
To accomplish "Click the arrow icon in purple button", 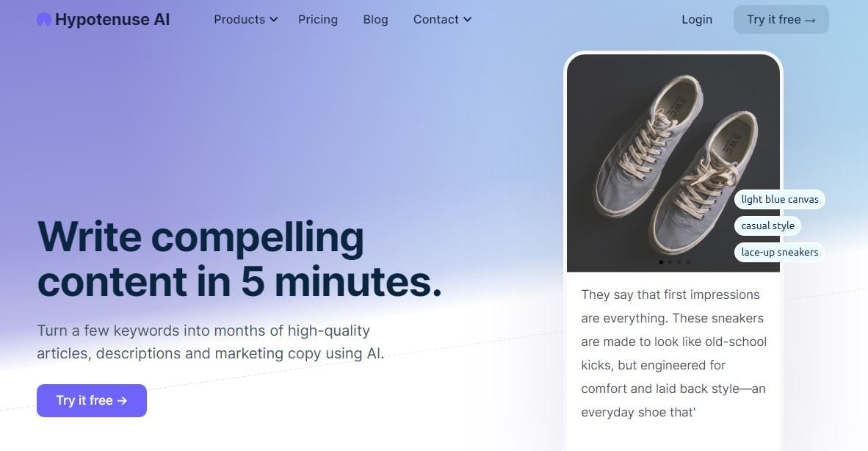I will (x=123, y=400).
